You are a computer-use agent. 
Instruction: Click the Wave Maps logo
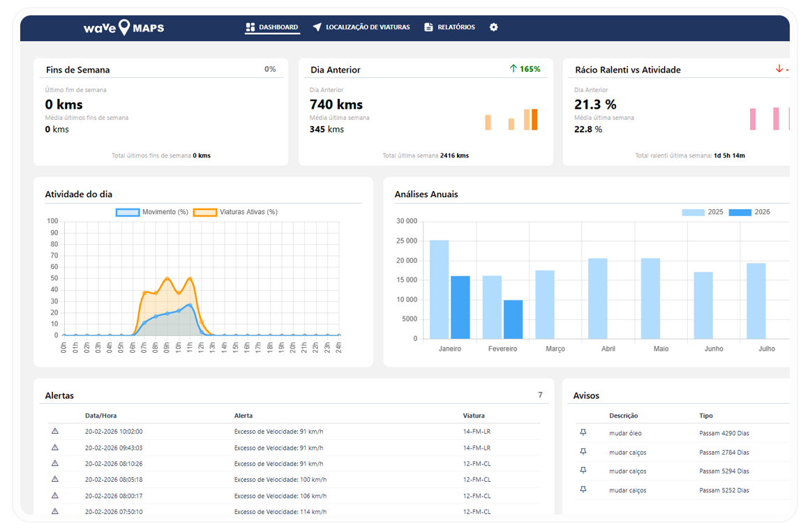click(x=124, y=28)
